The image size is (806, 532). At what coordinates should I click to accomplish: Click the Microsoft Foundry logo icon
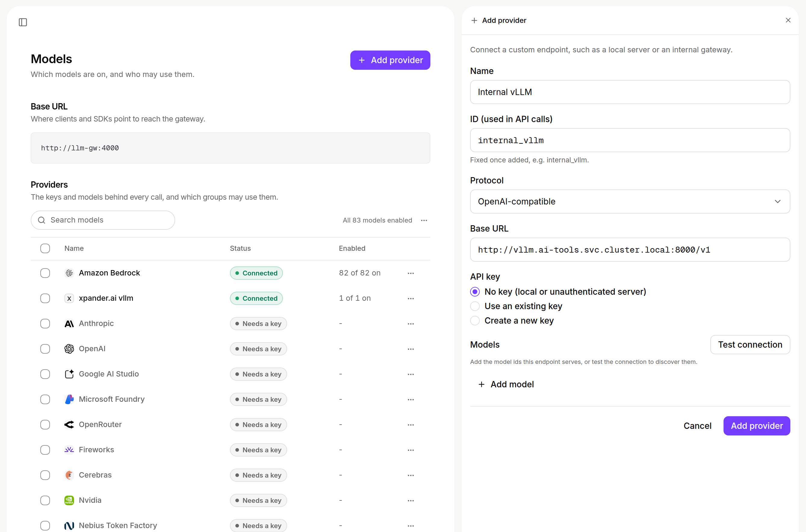69,399
